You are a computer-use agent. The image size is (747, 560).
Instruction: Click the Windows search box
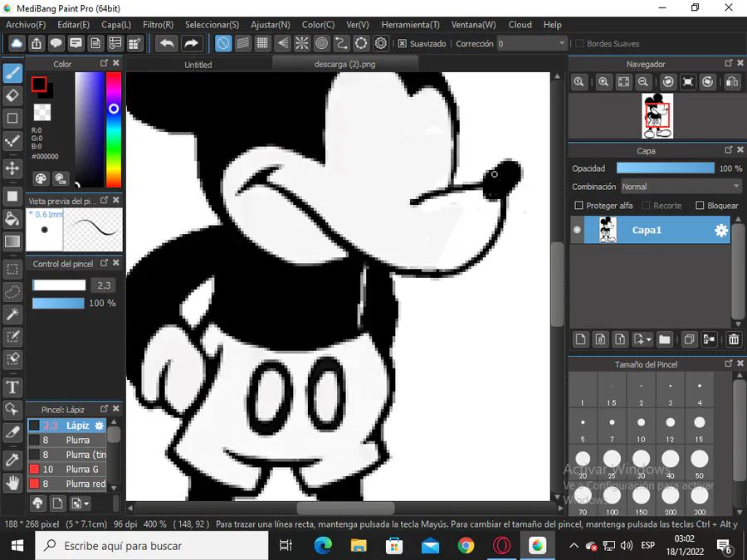coord(152,546)
